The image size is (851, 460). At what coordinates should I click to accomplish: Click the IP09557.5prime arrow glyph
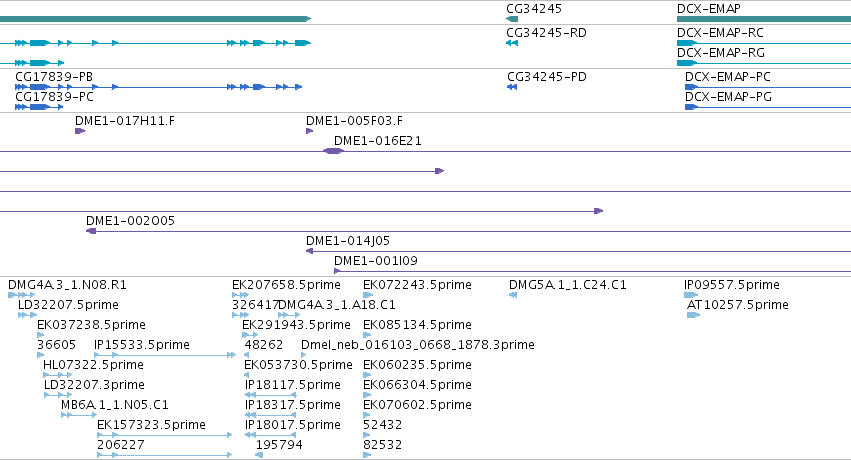click(691, 295)
